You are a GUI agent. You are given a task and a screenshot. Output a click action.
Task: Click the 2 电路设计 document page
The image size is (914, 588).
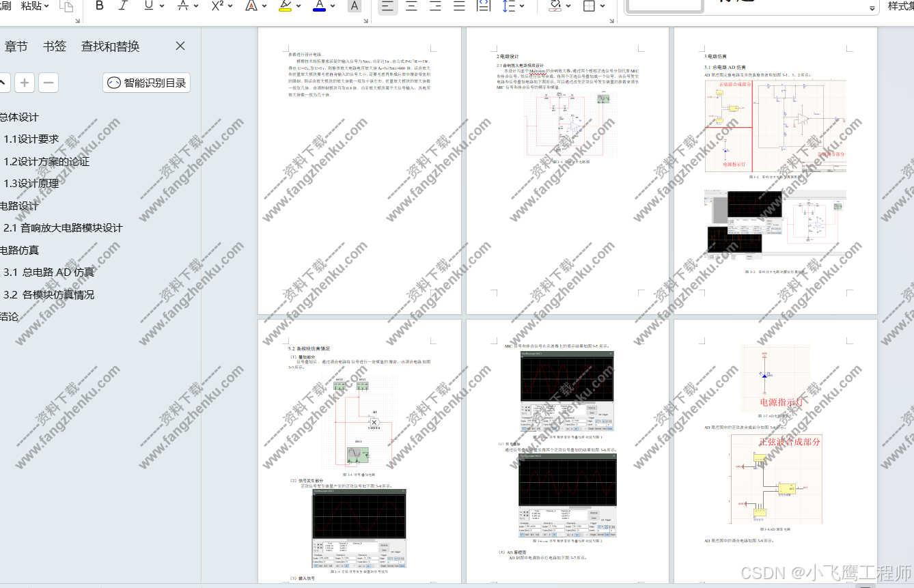coord(567,171)
